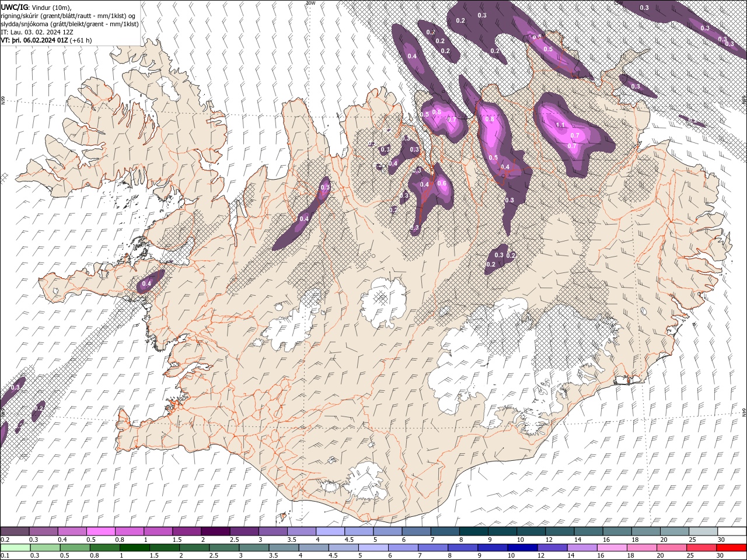
Task: Select the 16 teal swatch in the snow legend
Action: 617,531
